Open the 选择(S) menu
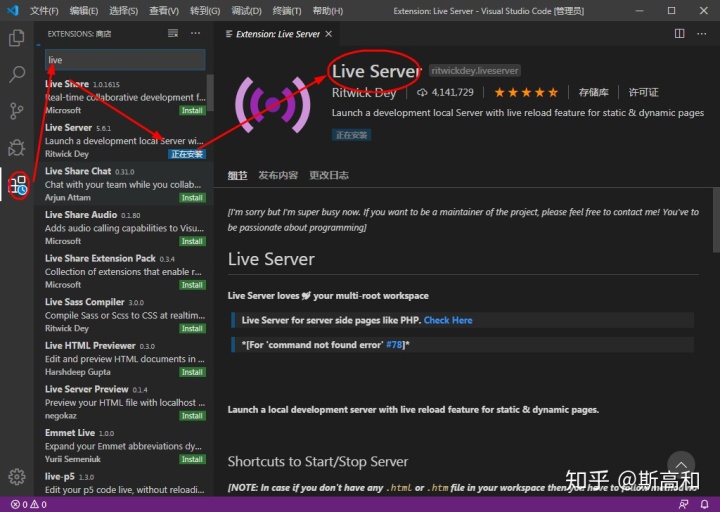Viewport: 720px width, 512px height. [124, 11]
